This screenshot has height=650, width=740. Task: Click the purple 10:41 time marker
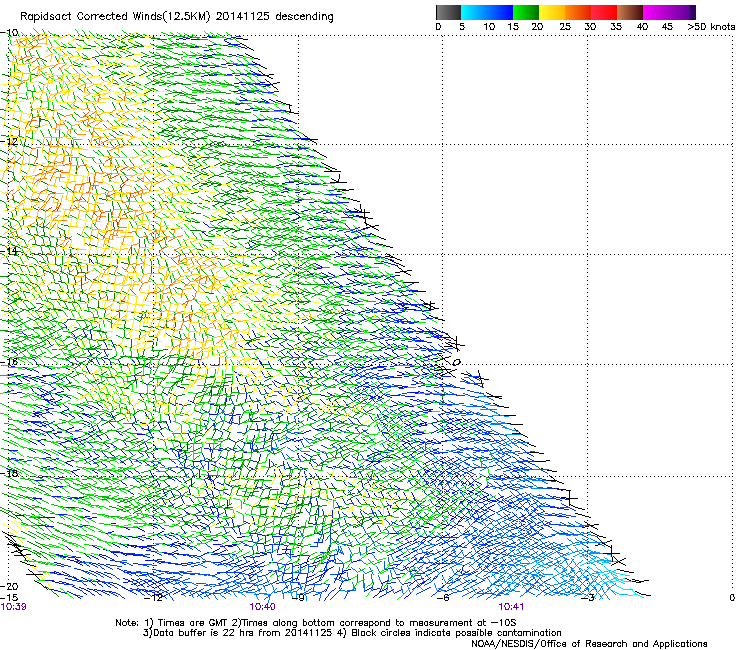(511, 607)
